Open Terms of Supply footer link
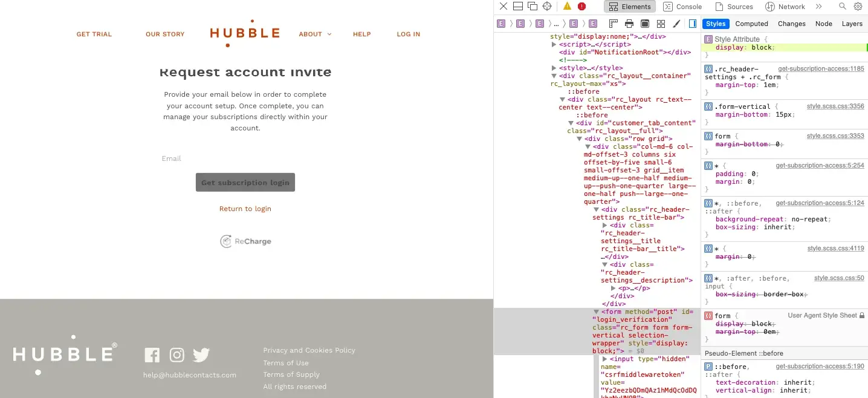This screenshot has width=868, height=398. pyautogui.click(x=291, y=374)
